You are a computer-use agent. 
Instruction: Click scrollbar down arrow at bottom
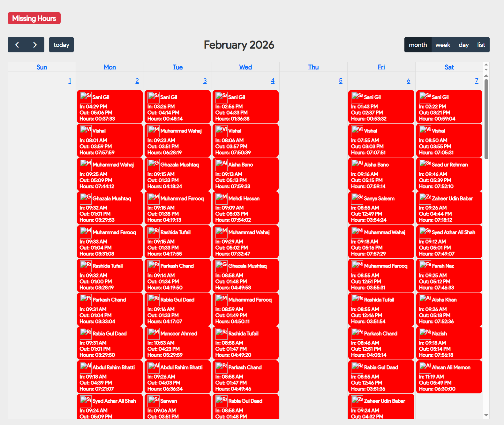tap(486, 415)
